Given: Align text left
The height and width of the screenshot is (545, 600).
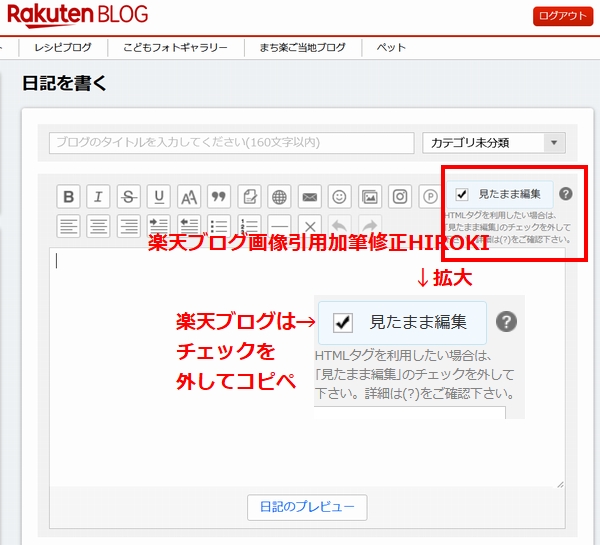Looking at the screenshot, I should pos(68,226).
